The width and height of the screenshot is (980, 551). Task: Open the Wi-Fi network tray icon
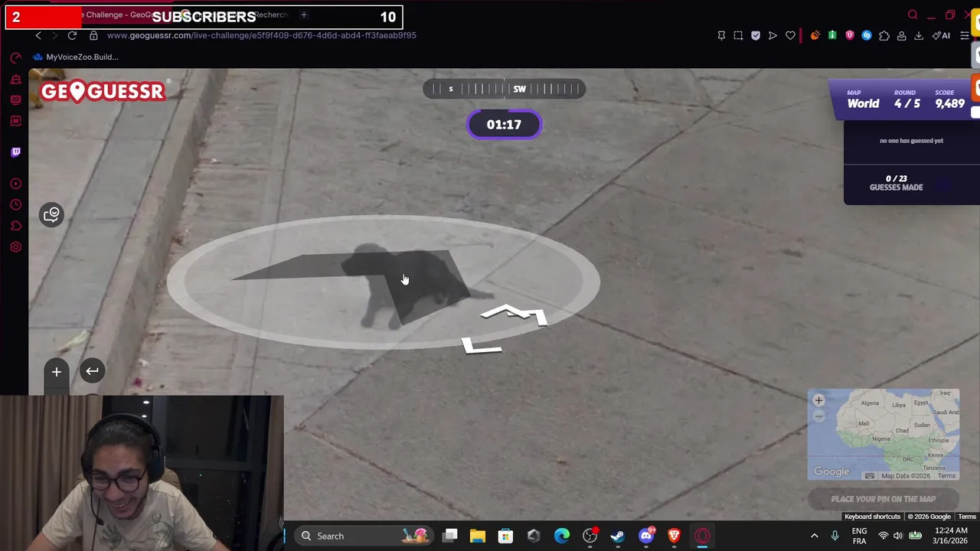coord(884,536)
